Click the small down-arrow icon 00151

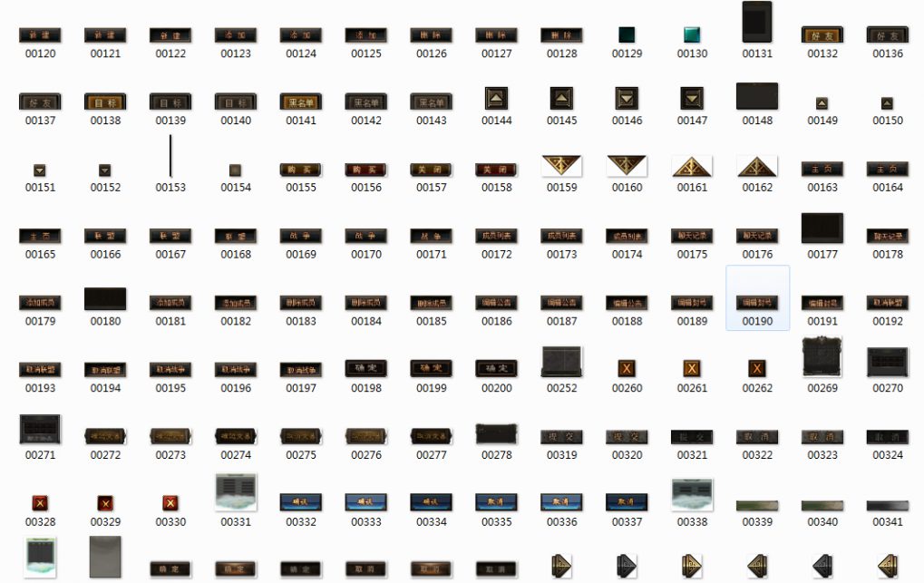[40, 170]
